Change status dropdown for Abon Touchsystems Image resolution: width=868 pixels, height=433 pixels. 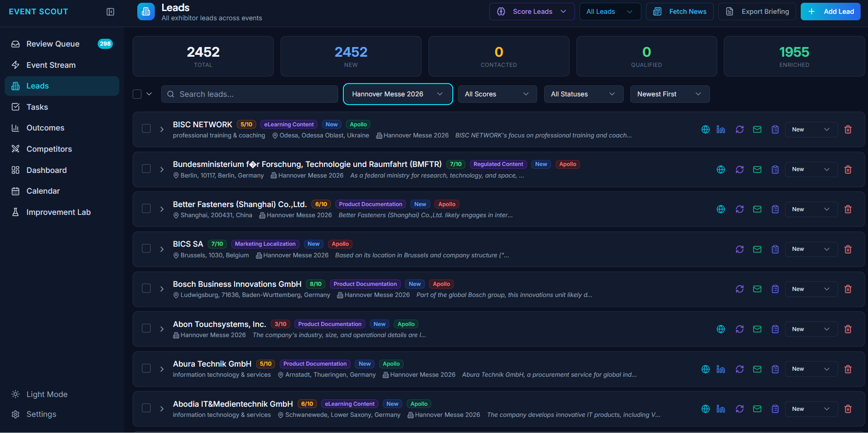811,329
